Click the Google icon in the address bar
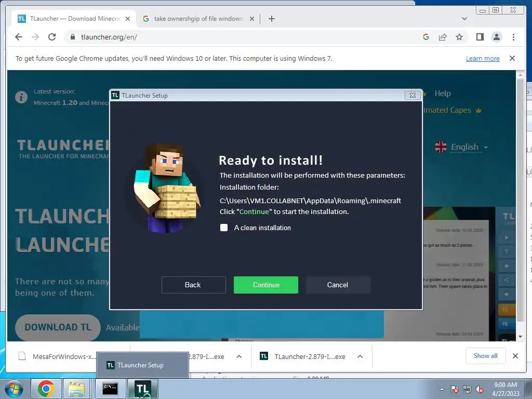Screen dimensions: 532x399 [426, 37]
